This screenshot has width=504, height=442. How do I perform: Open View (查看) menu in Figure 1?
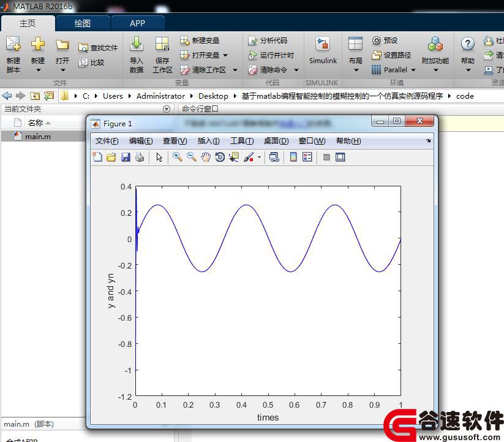coord(175,141)
